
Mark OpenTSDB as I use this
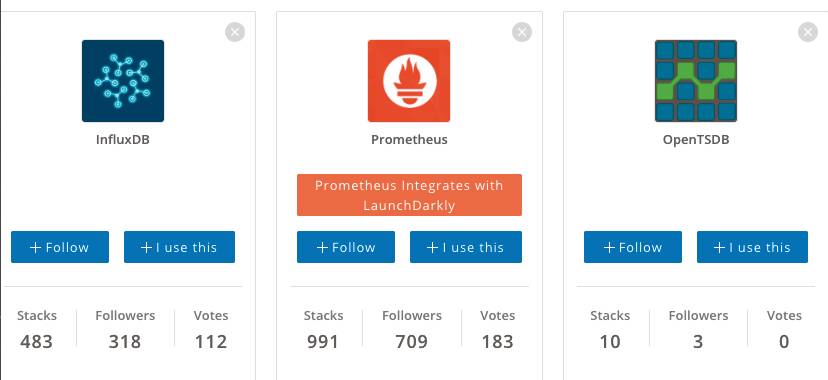(752, 247)
